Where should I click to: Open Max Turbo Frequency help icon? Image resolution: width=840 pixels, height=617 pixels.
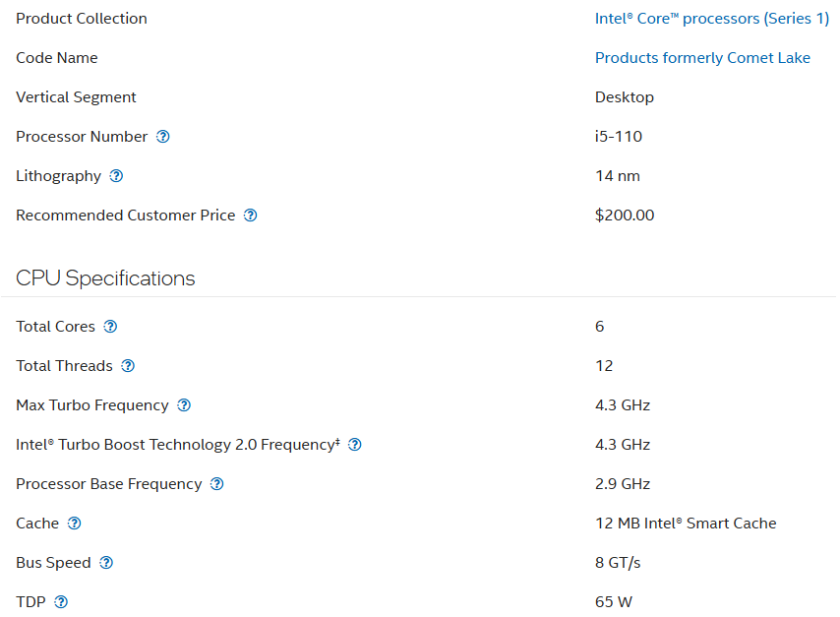[x=184, y=405]
